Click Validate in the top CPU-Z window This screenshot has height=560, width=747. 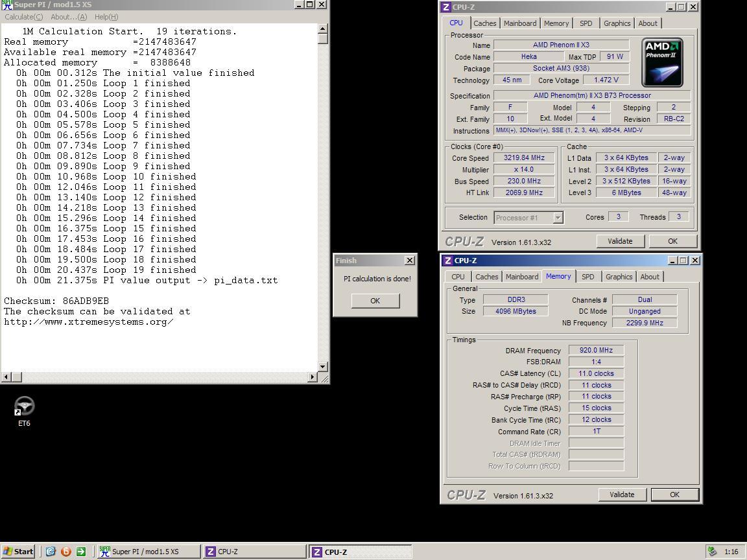(620, 241)
